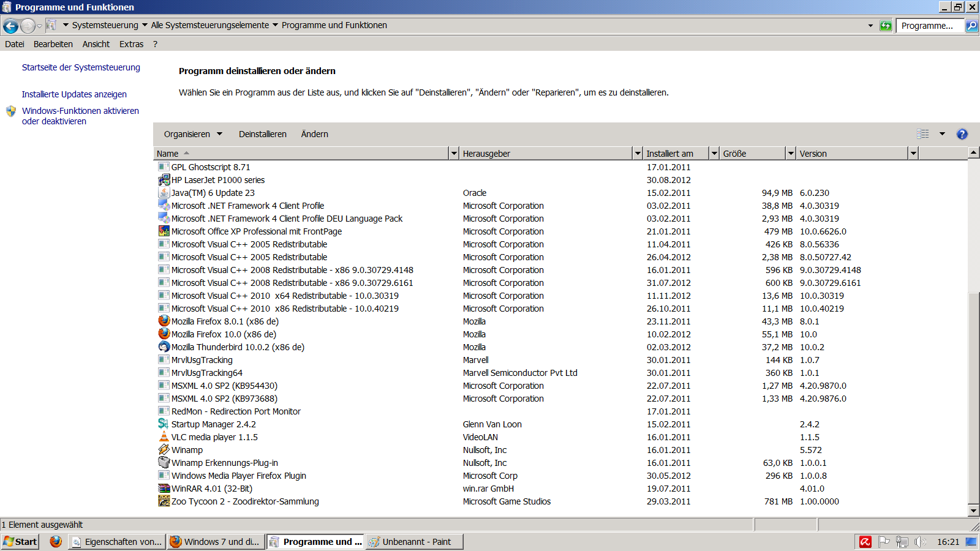This screenshot has height=551, width=980.
Task: Click the Avira antivirus tray icon
Action: pyautogui.click(x=865, y=542)
